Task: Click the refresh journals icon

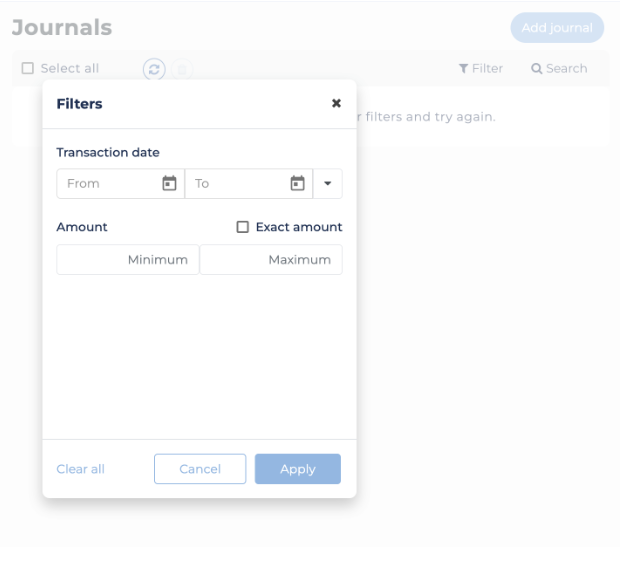Action: click(153, 69)
